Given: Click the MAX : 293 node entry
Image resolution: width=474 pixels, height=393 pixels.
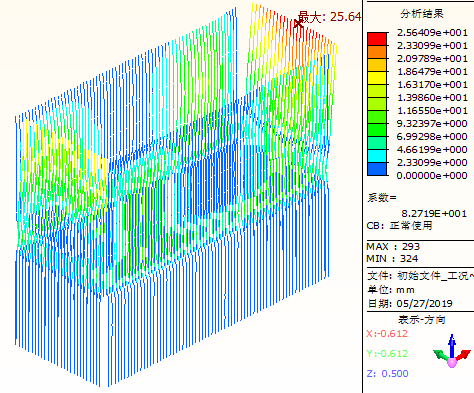Looking at the screenshot, I should click(x=393, y=247).
